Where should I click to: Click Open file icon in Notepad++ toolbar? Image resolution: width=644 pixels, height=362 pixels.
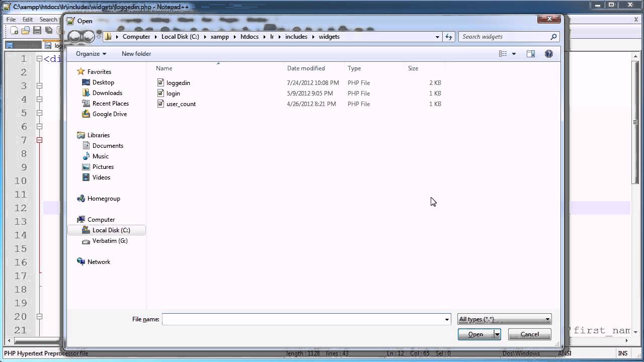click(25, 31)
